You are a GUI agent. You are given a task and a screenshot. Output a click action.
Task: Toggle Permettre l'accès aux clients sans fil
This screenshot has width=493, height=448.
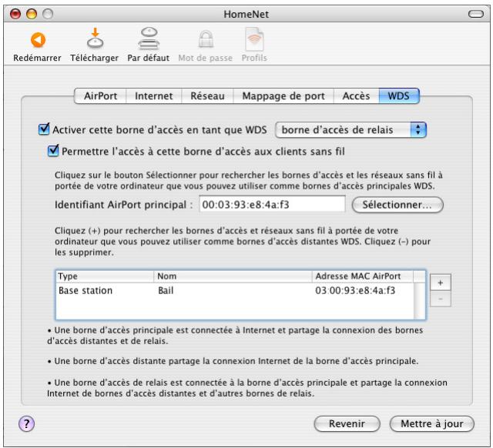[x=53, y=151]
